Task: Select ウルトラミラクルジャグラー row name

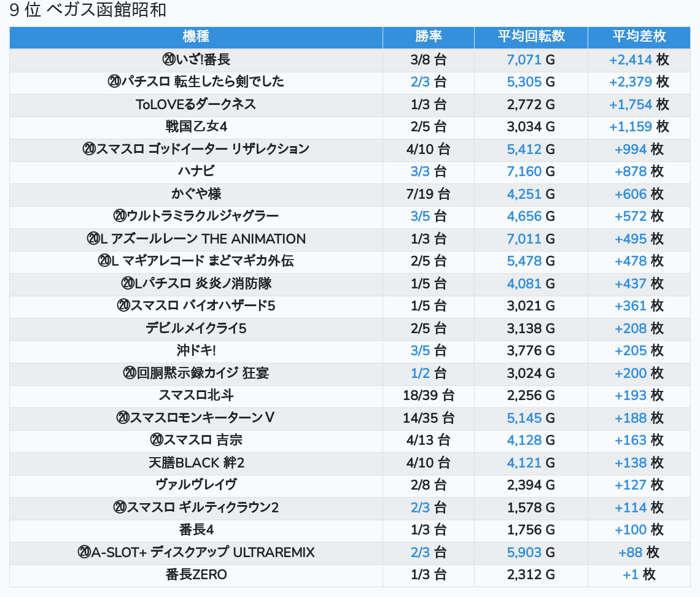Action: pos(196,217)
